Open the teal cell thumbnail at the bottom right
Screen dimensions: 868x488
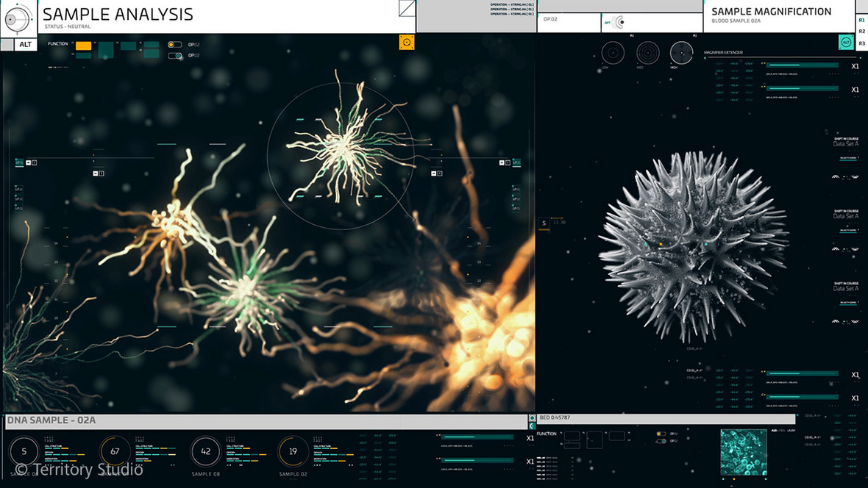point(744,452)
